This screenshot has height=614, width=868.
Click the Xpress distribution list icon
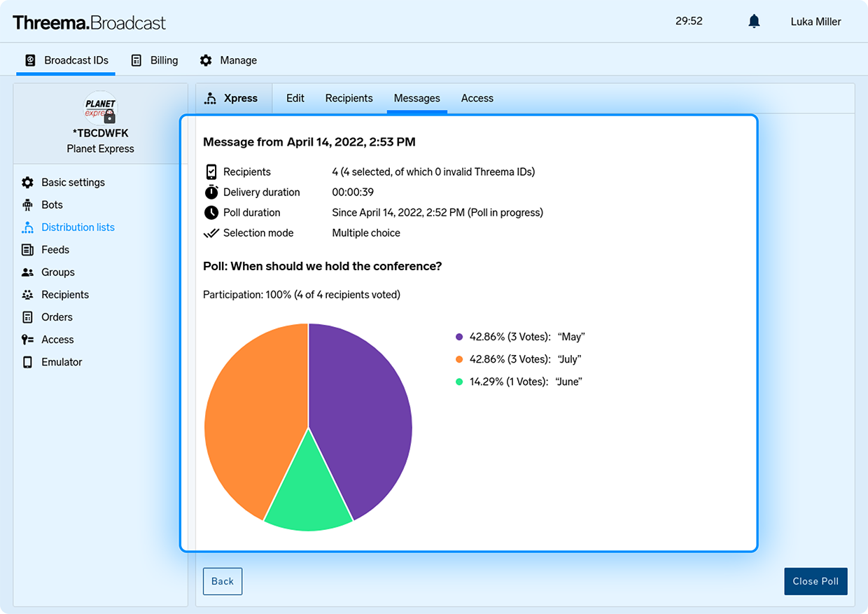pyautogui.click(x=210, y=99)
